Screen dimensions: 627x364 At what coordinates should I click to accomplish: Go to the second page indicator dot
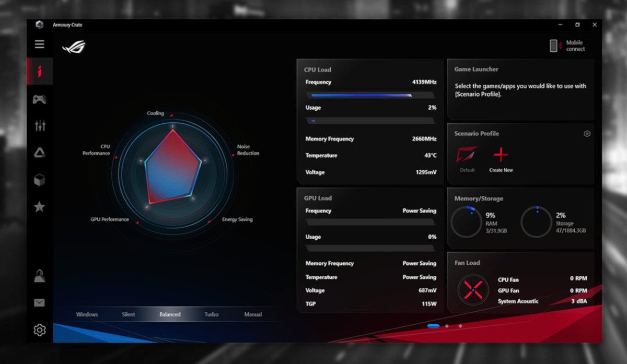[x=447, y=326]
